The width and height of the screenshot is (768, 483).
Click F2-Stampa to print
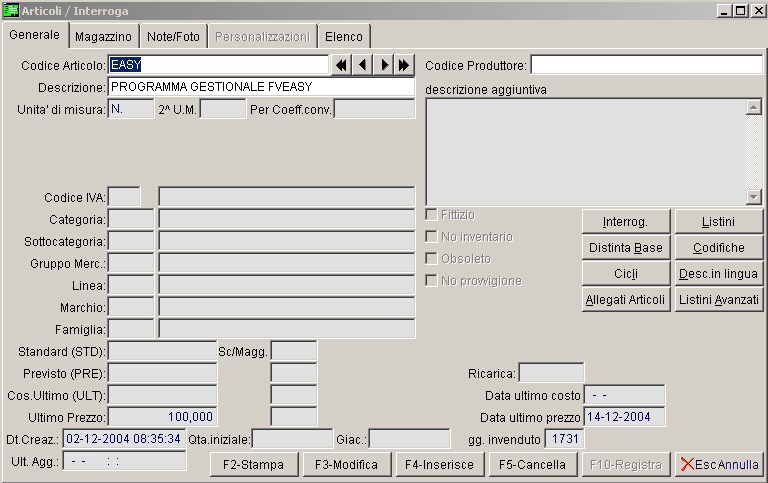pyautogui.click(x=254, y=464)
